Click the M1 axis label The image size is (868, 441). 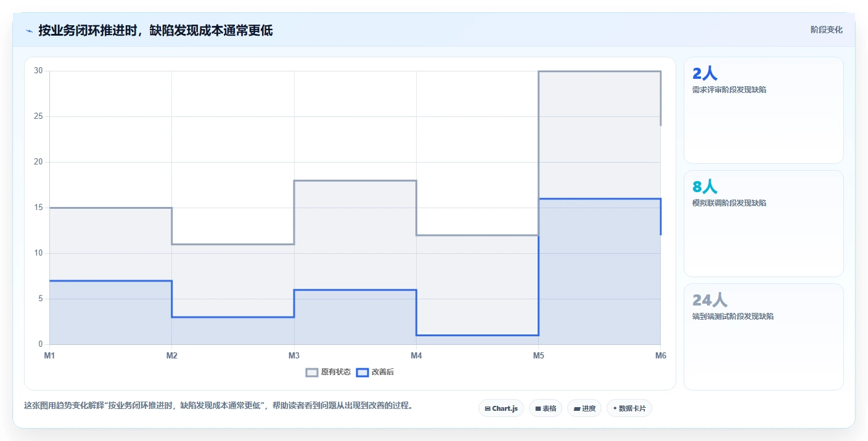click(x=49, y=355)
